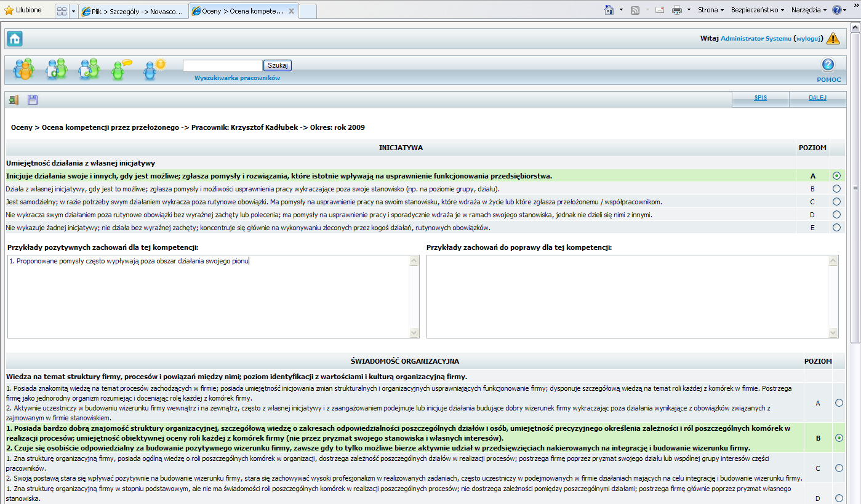This screenshot has height=504, width=861.
Task: Open the SPIS link
Action: point(761,98)
